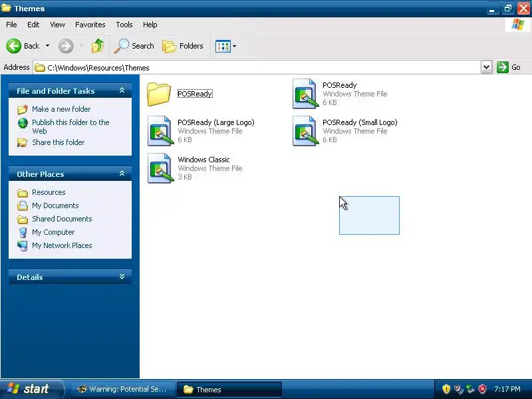The width and height of the screenshot is (532, 399).
Task: Expand the Details panel
Action: point(122,277)
